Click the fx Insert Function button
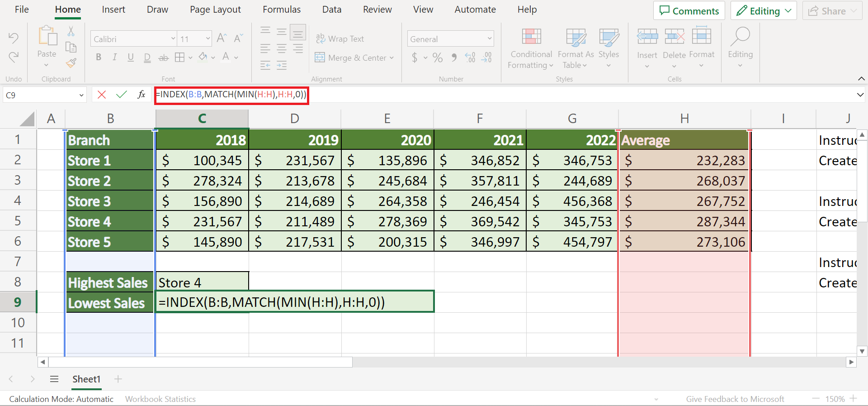Image resolution: width=868 pixels, height=406 pixels. [x=142, y=95]
